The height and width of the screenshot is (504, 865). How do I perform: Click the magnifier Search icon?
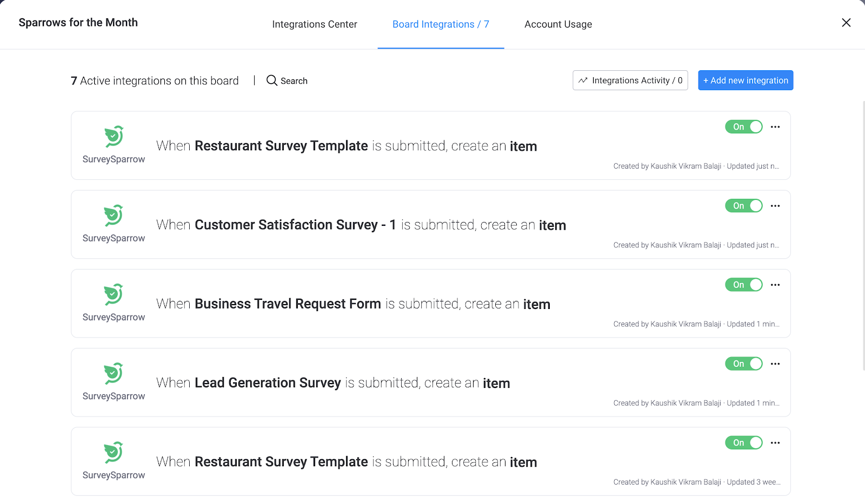click(272, 80)
